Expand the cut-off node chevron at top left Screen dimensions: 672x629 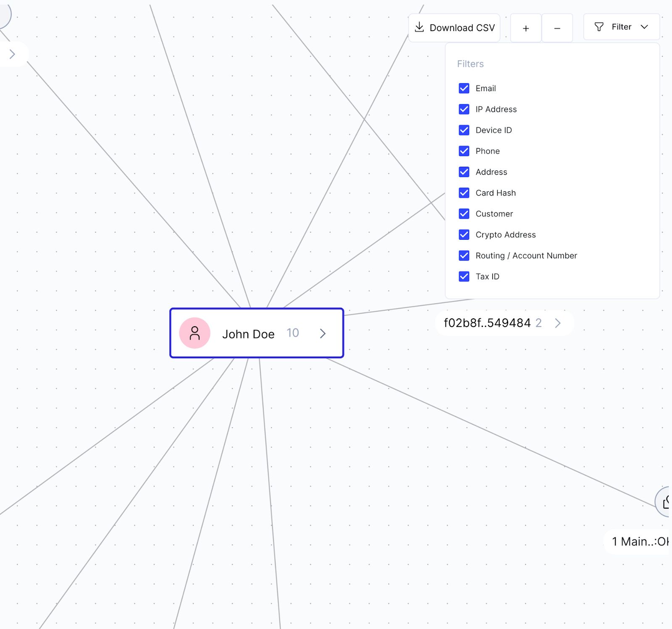(x=12, y=54)
